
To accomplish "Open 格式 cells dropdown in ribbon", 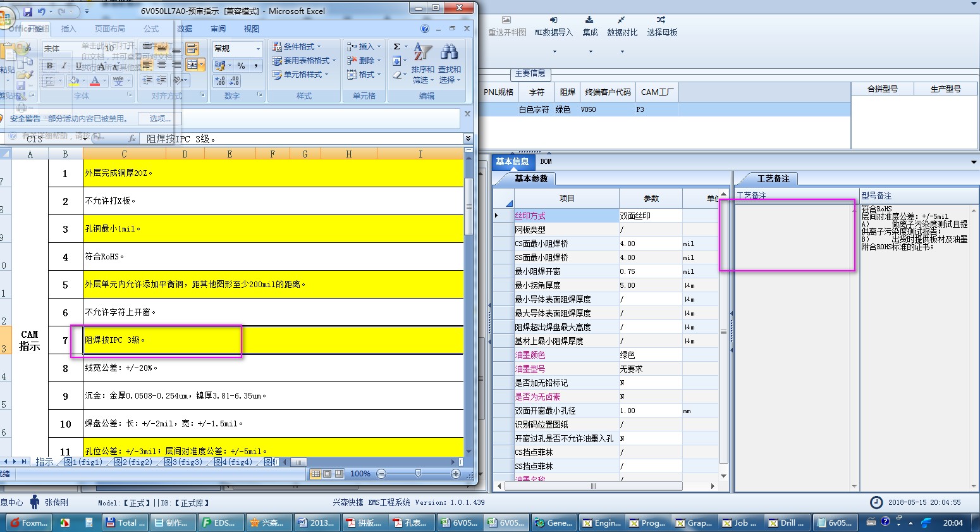I will tap(364, 75).
